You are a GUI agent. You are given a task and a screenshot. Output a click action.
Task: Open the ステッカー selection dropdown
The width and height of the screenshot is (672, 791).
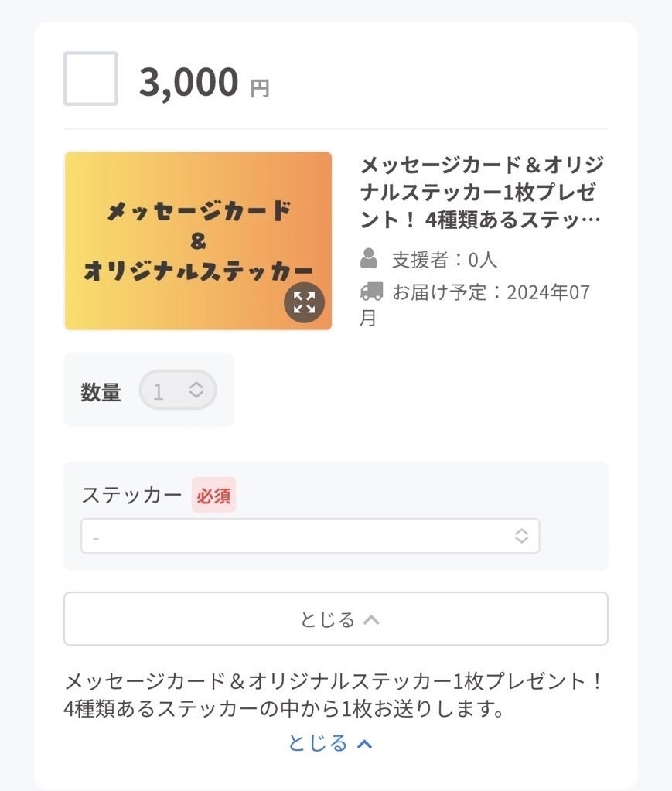[x=309, y=536]
